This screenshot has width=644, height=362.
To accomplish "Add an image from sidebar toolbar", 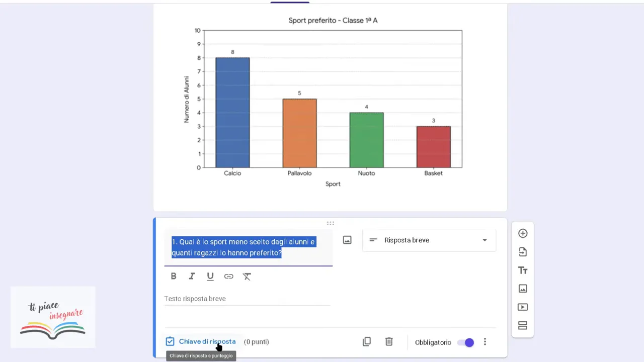I will (523, 289).
